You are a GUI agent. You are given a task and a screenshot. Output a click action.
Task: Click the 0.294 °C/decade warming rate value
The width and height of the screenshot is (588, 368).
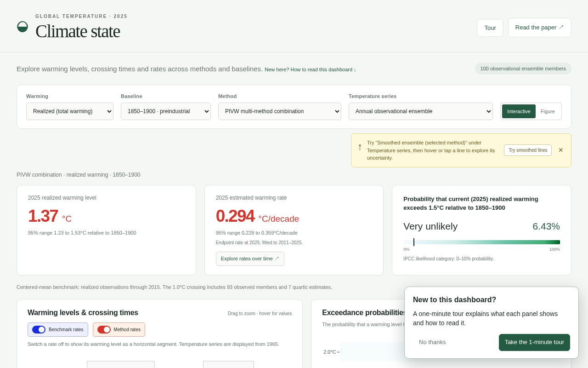(x=257, y=216)
